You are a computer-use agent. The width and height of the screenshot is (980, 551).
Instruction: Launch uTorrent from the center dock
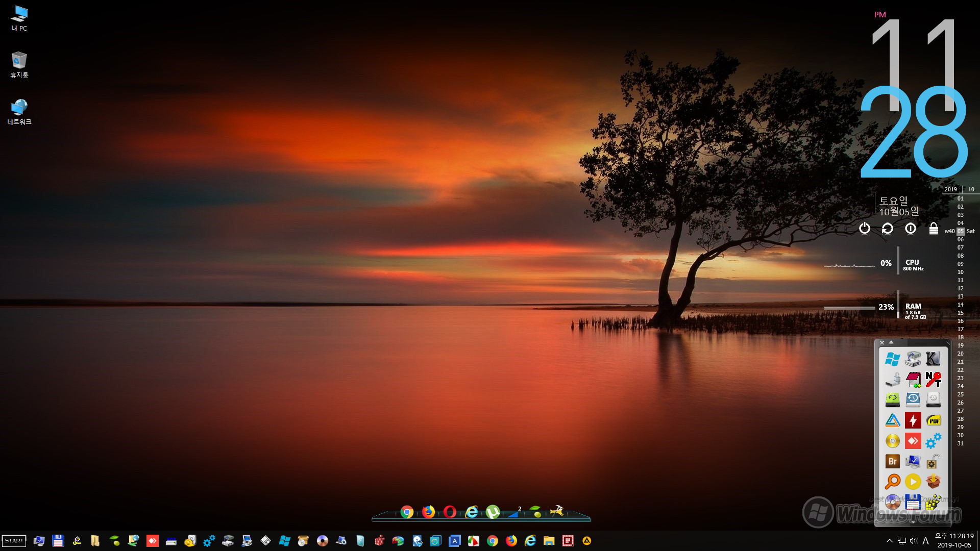click(x=493, y=512)
